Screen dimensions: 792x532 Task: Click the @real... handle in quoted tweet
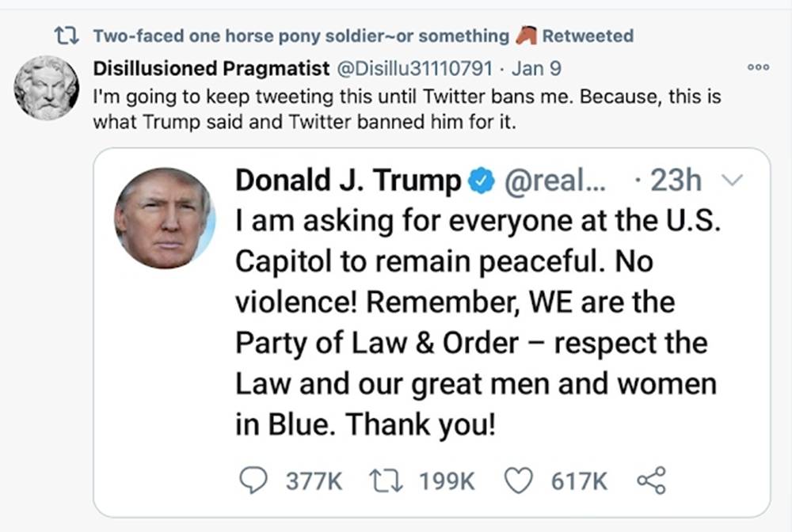tap(556, 182)
